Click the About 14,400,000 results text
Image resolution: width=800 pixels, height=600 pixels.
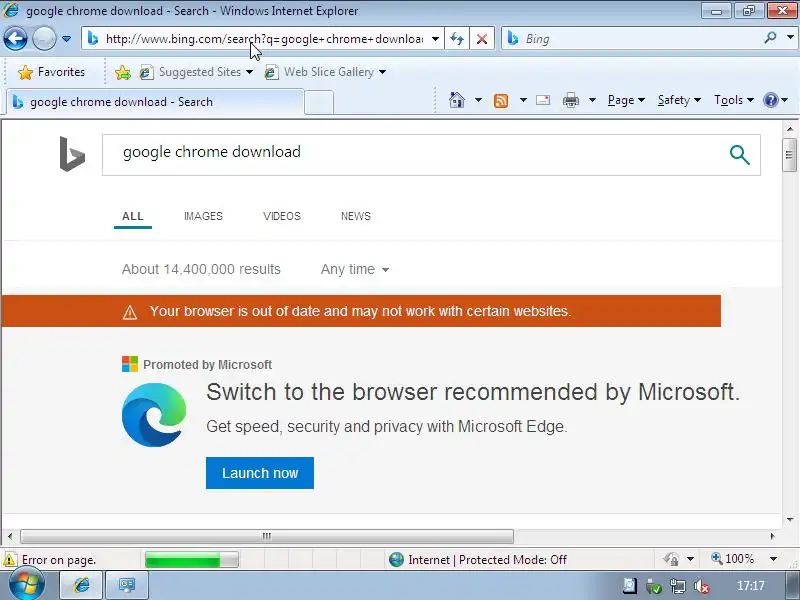[x=201, y=269]
